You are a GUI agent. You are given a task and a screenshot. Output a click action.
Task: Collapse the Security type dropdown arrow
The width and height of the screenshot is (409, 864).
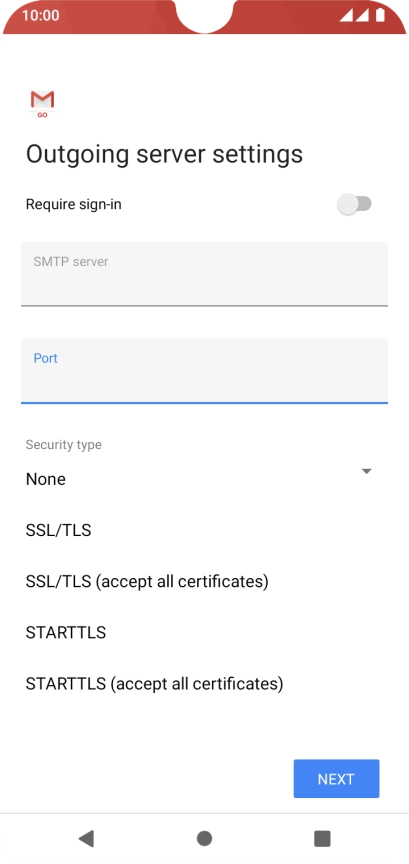[x=367, y=472]
